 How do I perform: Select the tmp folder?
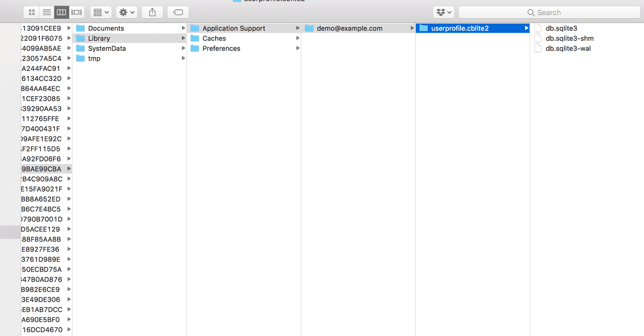(x=94, y=59)
